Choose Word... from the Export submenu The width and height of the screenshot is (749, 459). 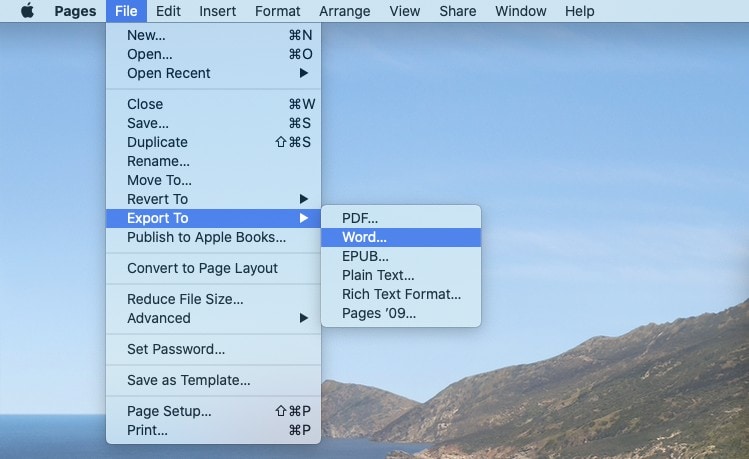(x=364, y=237)
